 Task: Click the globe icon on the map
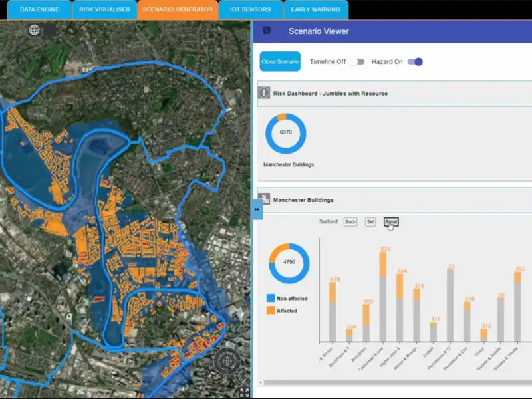pyautogui.click(x=35, y=30)
